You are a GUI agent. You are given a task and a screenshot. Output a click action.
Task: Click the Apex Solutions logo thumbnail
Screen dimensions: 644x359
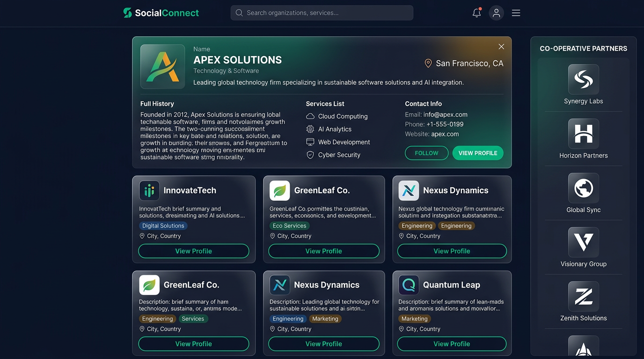click(162, 67)
